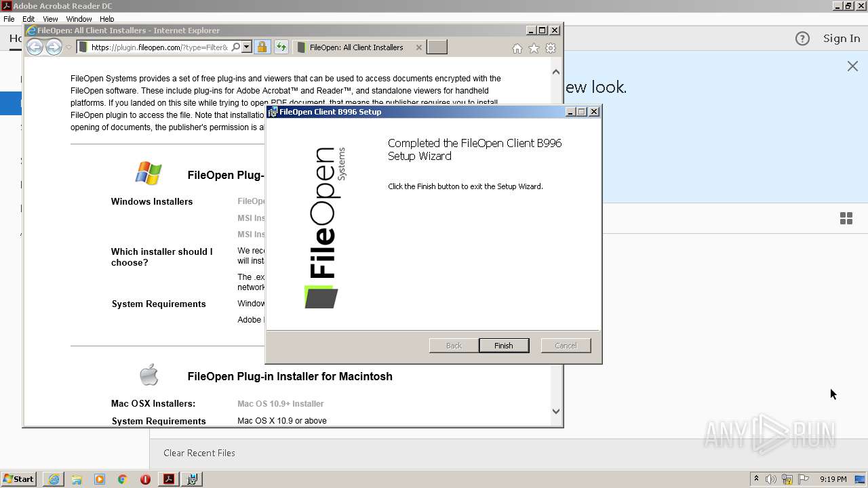Click the Acrobat help question mark icon
Screen dimensions: 868x488
[802, 39]
